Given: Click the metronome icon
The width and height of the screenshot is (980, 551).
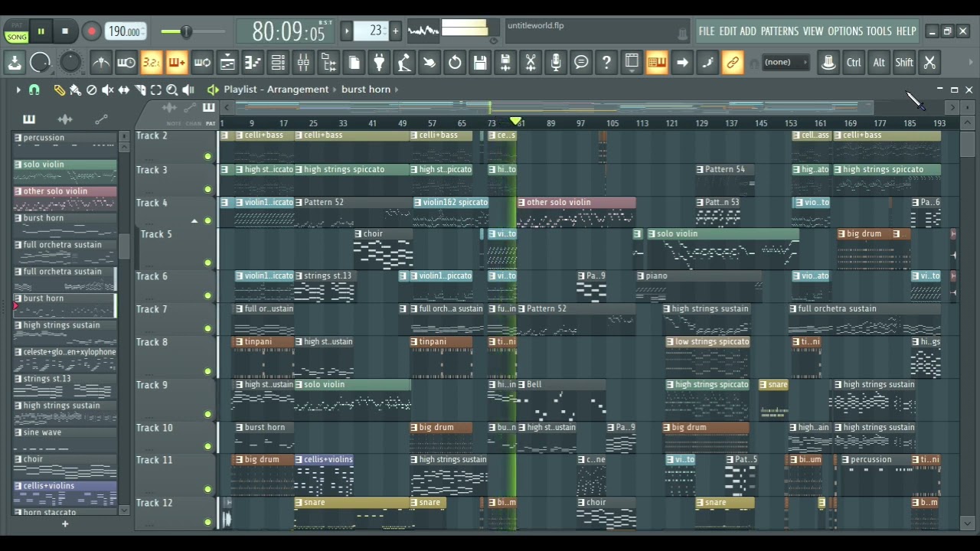Looking at the screenshot, I should pyautogui.click(x=101, y=63).
